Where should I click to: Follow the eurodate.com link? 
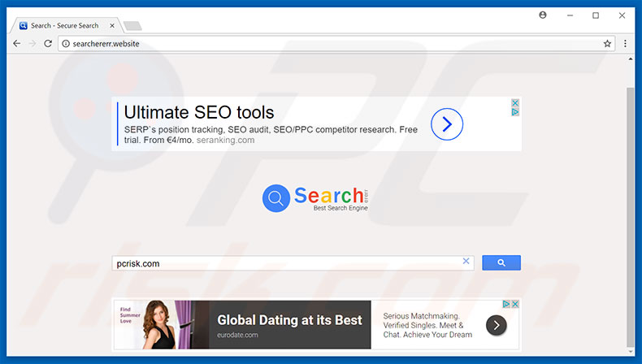[x=237, y=335]
